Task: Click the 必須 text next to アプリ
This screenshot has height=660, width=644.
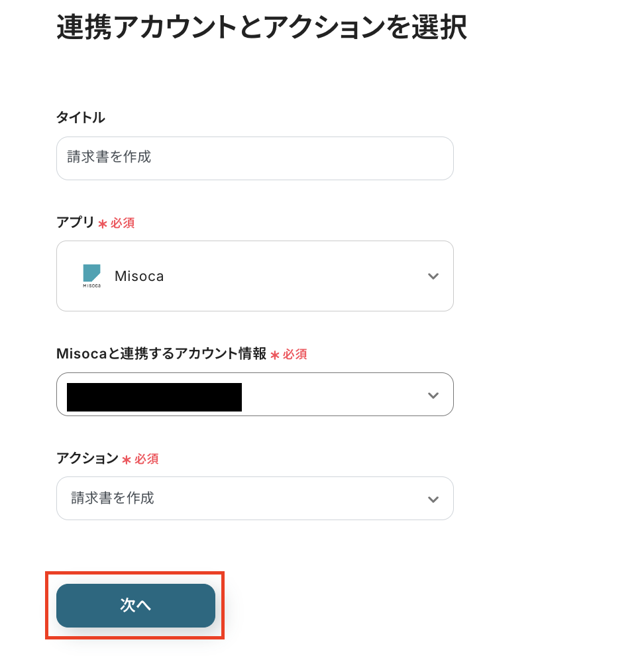Action: pos(123,224)
